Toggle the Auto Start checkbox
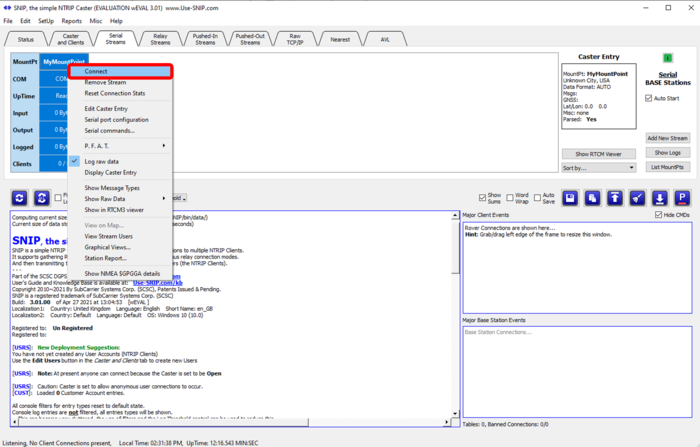 [649, 98]
